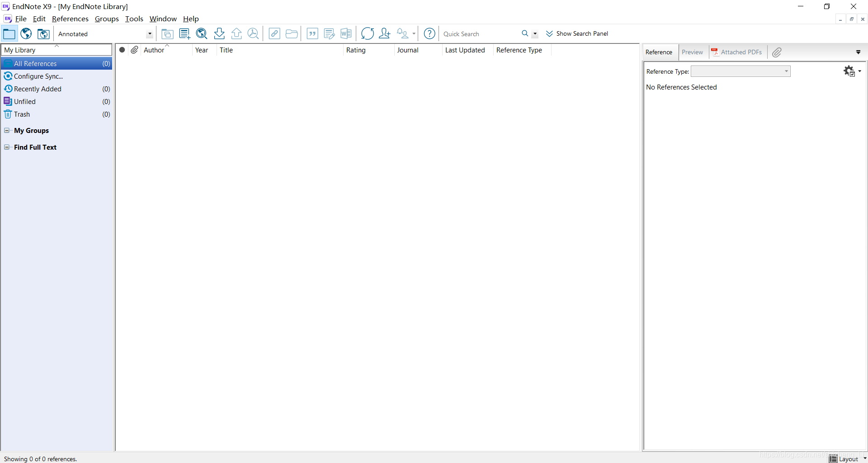Open the File menu
868x463 pixels.
(21, 19)
